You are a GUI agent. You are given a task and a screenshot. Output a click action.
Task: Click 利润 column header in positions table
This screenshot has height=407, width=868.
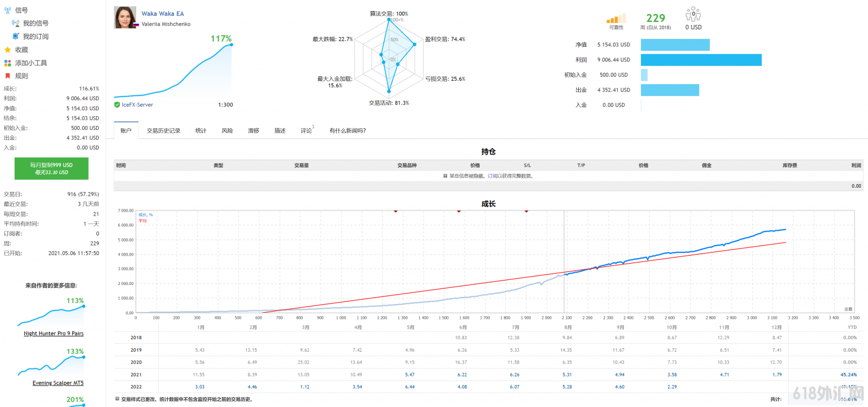(856, 165)
